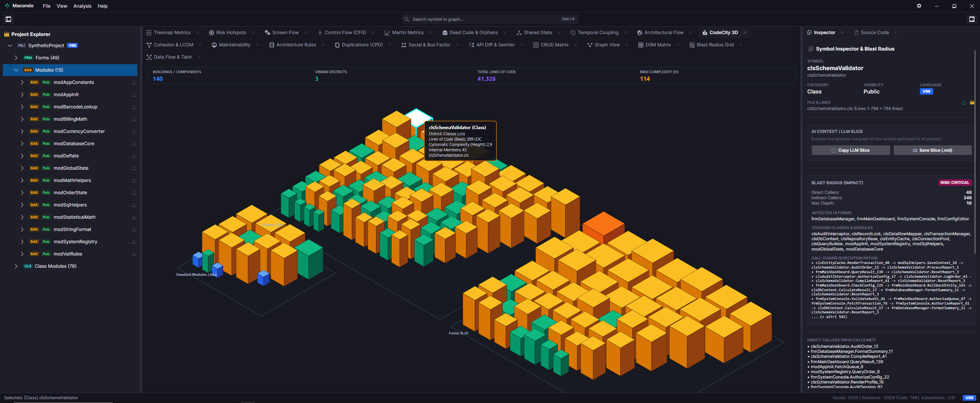980x403 pixels.
Task: Close the Treemap Metrics tab
Action: (197, 33)
